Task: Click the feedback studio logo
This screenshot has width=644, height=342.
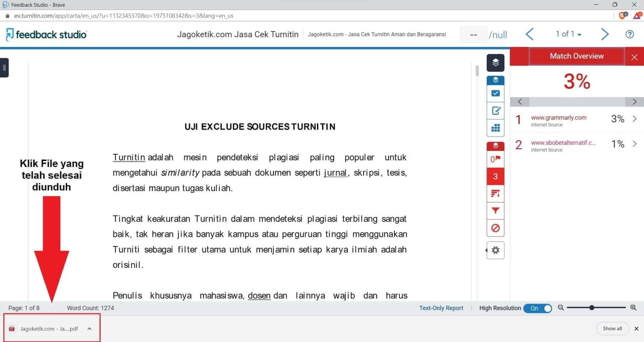Action: (46, 34)
